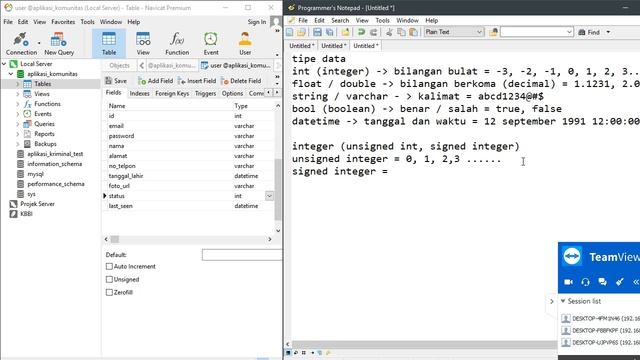640x360 pixels.
Task: Open the View objects toolbar icon
Action: pyautogui.click(x=143, y=44)
